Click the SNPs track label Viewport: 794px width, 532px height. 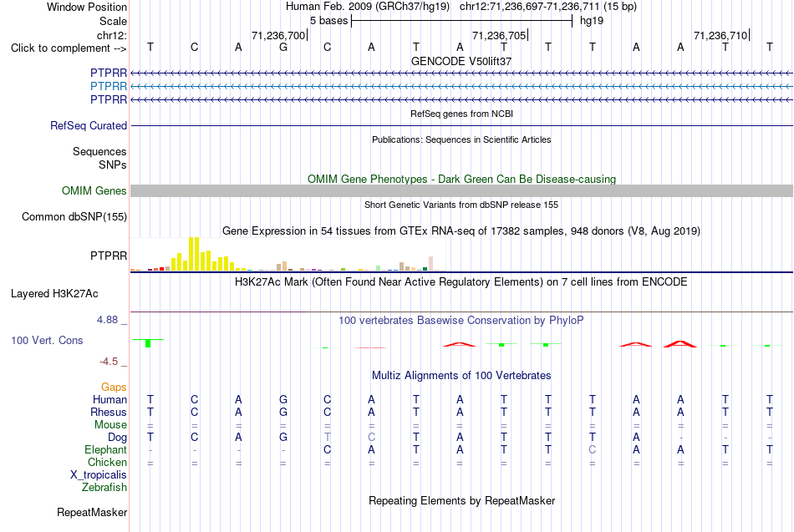(113, 165)
